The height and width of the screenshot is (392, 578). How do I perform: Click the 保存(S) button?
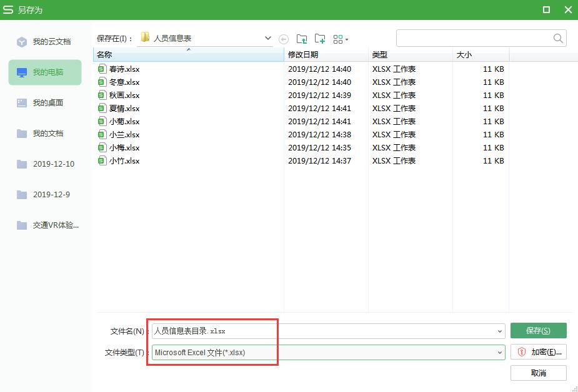point(538,330)
